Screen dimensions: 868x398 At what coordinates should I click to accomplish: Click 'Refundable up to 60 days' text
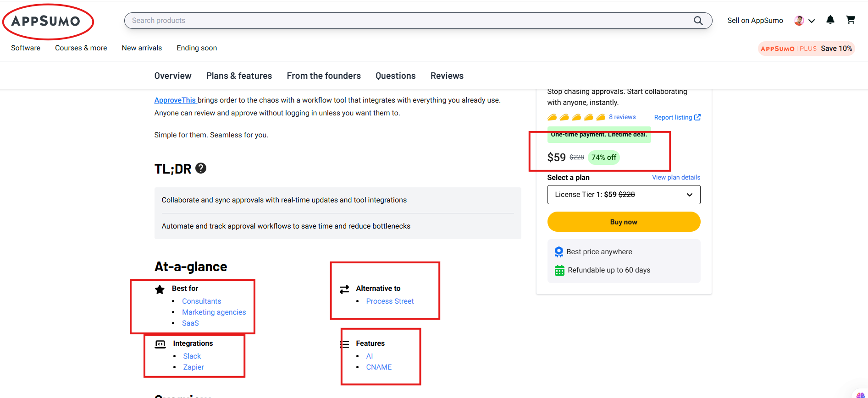pos(609,270)
